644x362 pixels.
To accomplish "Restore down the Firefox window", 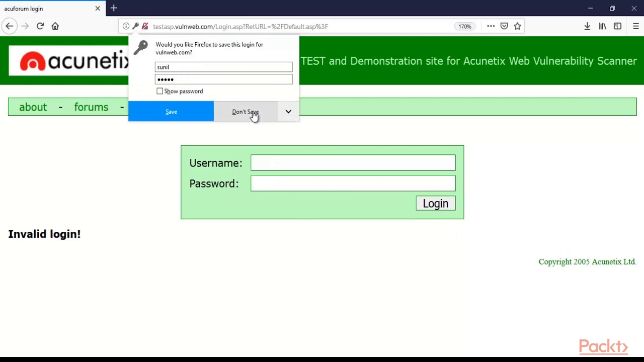I will coord(612,8).
